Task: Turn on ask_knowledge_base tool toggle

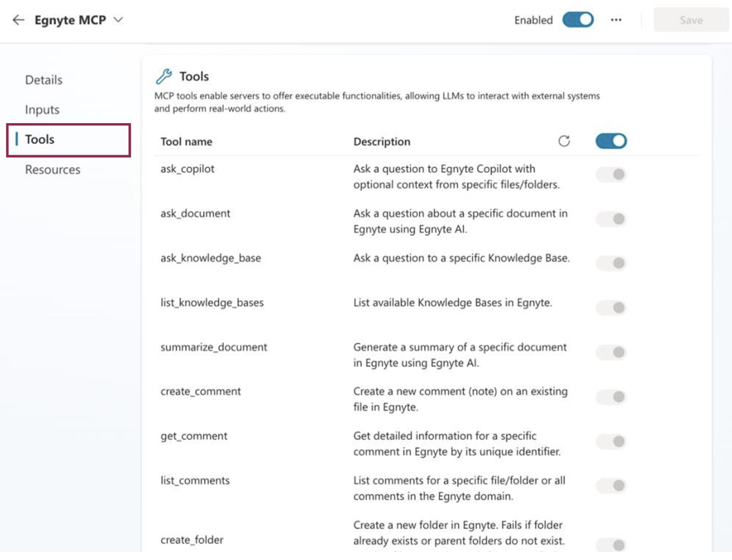Action: pos(610,263)
